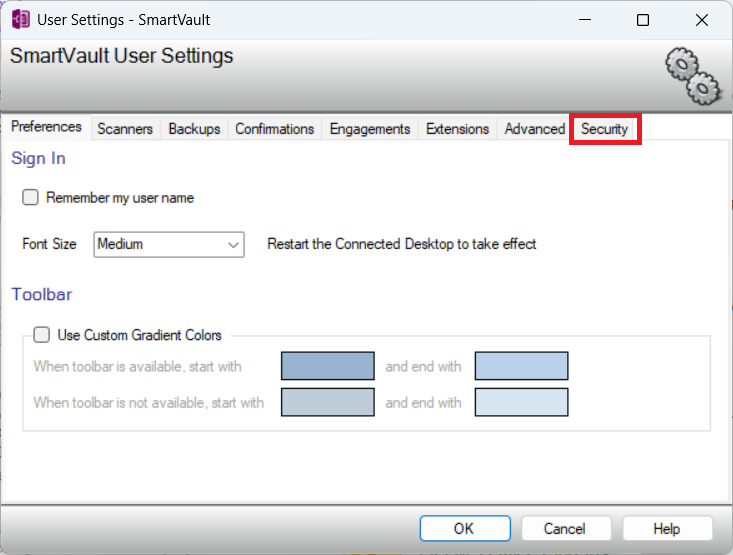Image resolution: width=733 pixels, height=555 pixels.
Task: Open the Scanners tab
Action: (125, 129)
